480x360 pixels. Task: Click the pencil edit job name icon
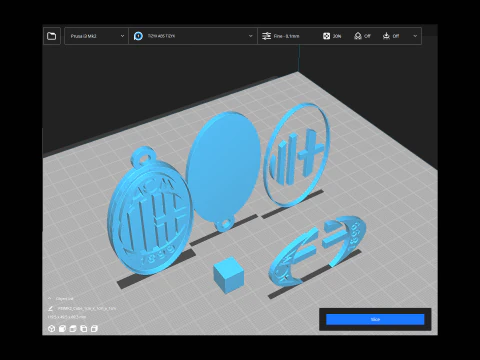point(51,309)
